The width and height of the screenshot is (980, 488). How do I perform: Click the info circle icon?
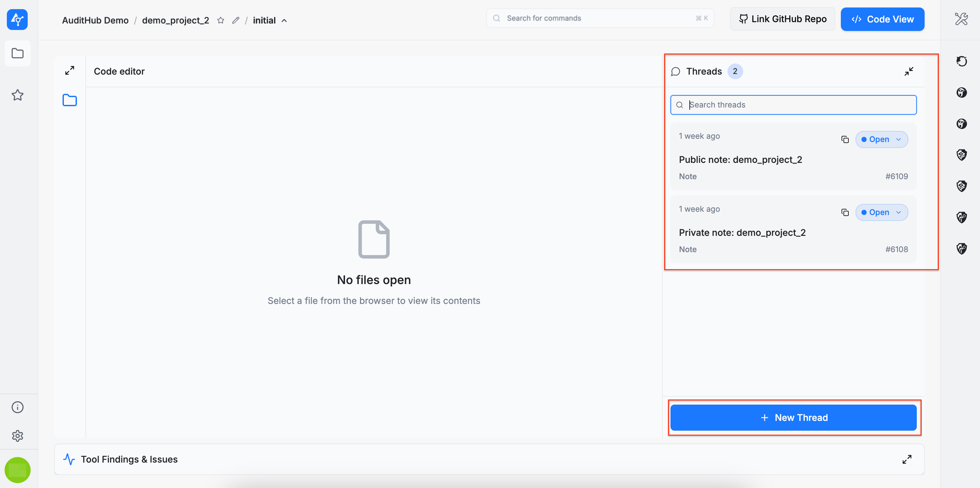[18, 407]
